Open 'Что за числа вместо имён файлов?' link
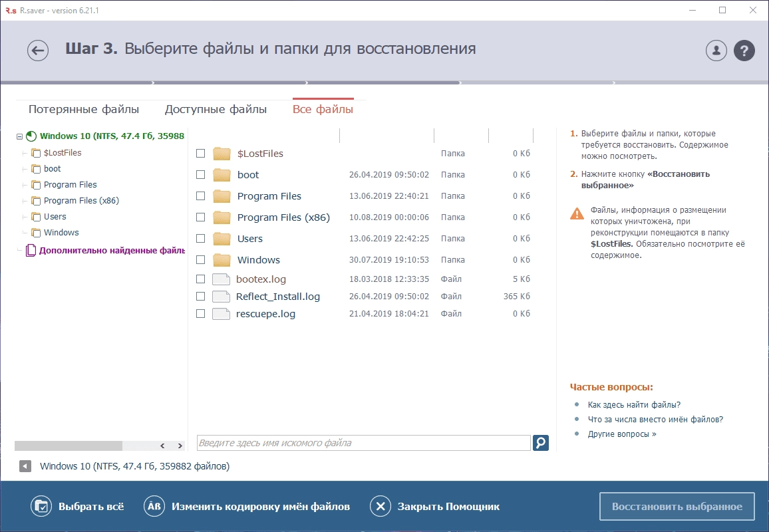This screenshot has height=532, width=769. pos(656,420)
